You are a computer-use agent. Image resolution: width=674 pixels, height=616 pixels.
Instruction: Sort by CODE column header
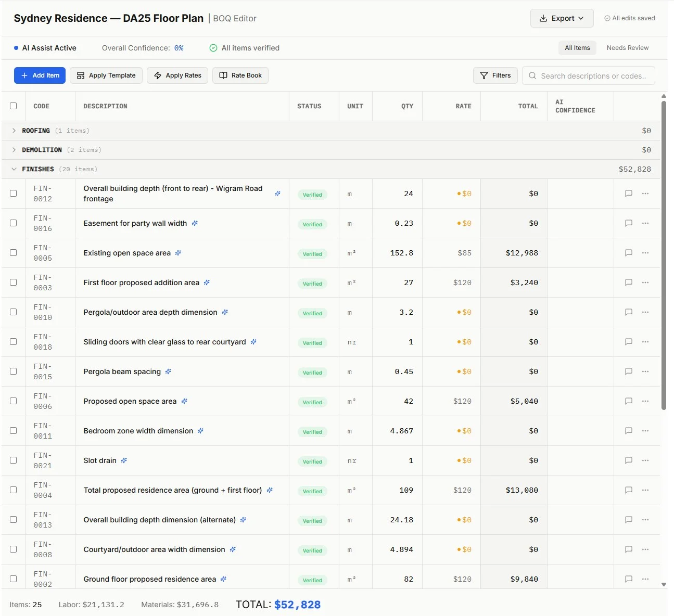[x=42, y=106]
